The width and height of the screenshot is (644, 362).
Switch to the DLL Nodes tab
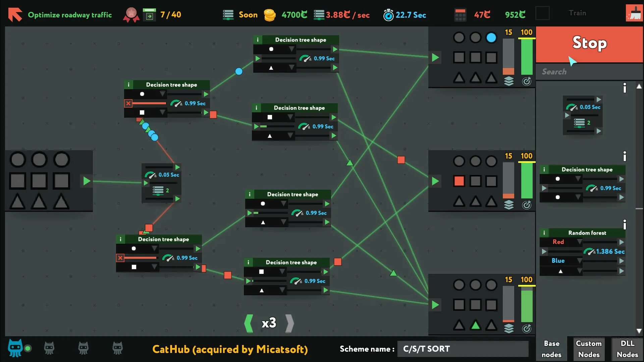[x=627, y=349]
